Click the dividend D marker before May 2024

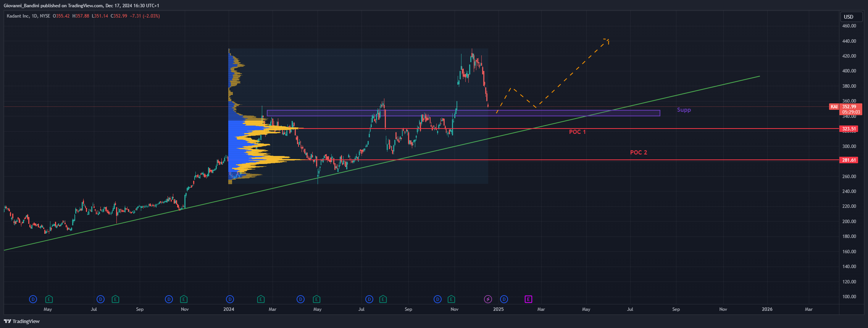301,299
